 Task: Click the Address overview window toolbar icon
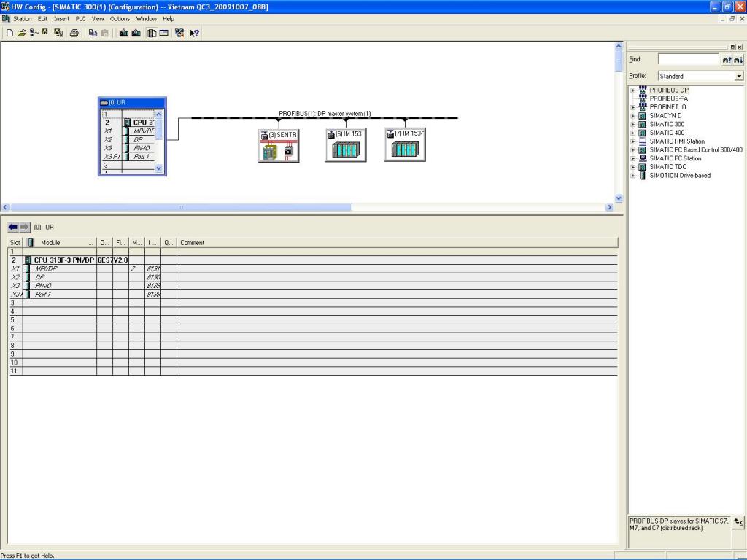[x=164, y=33]
